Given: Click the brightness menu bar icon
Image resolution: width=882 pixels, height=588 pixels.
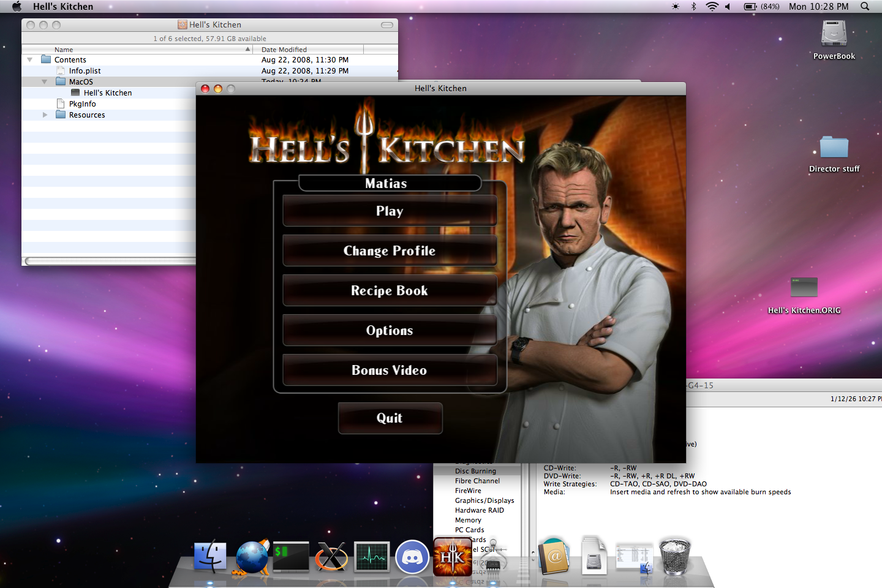Looking at the screenshot, I should tap(675, 6).
